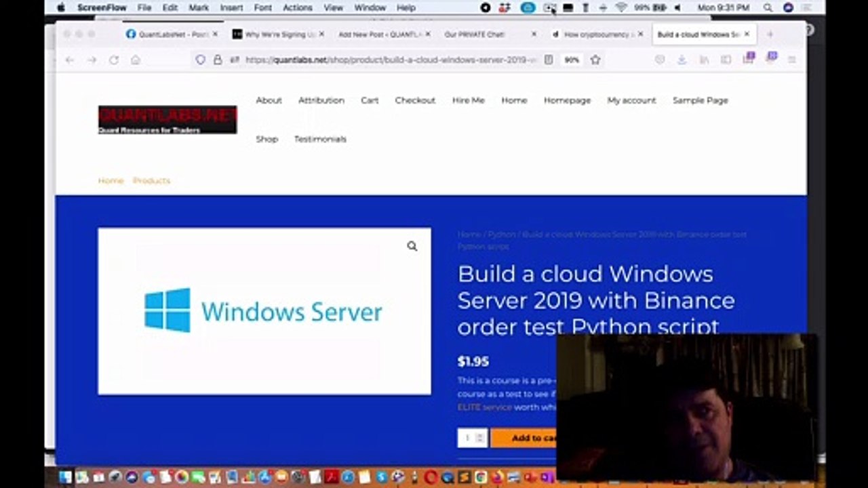This screenshot has width=868, height=488.
Task: Open the Attribution page link
Action: point(321,100)
